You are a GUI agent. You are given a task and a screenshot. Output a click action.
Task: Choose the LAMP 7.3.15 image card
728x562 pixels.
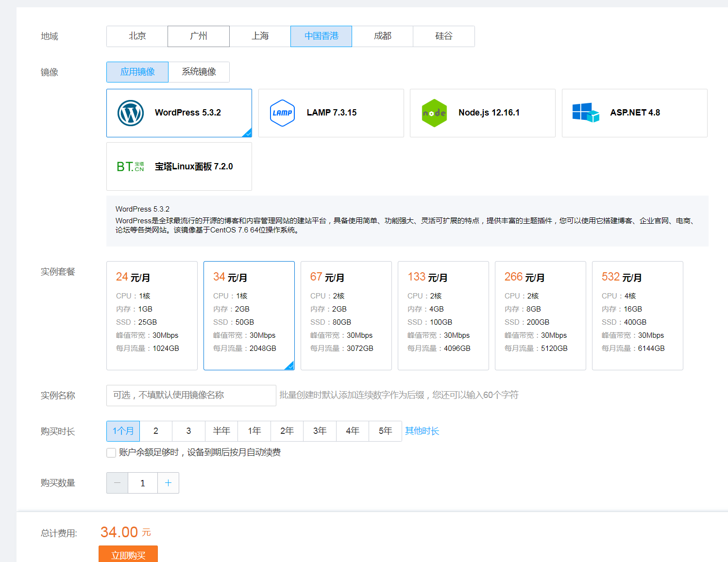[331, 113]
